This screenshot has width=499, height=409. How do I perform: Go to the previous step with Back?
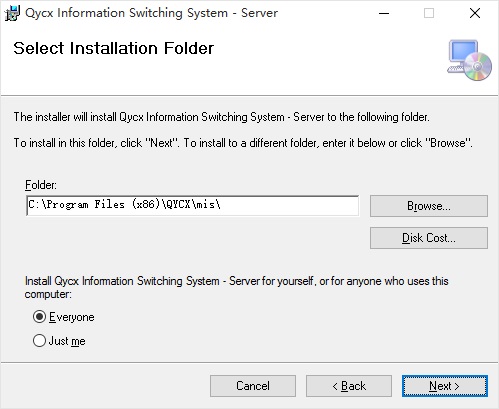point(349,386)
